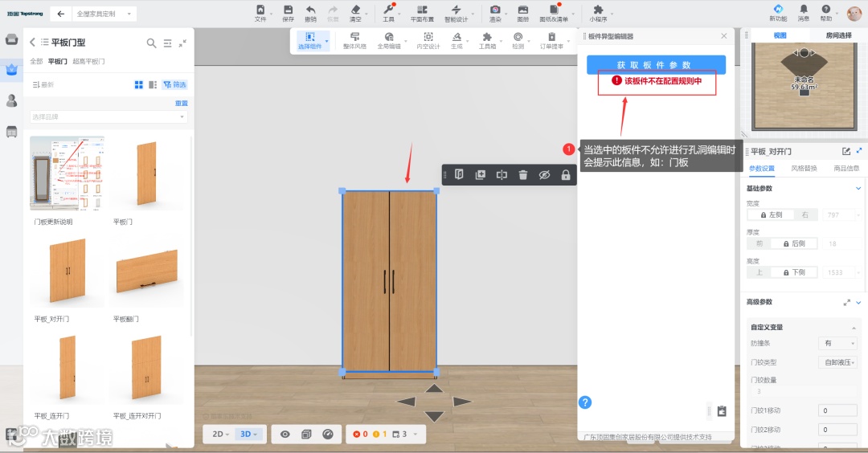This screenshot has height=453, width=868.
Task: Open 智能设计 smart design
Action: point(457,13)
